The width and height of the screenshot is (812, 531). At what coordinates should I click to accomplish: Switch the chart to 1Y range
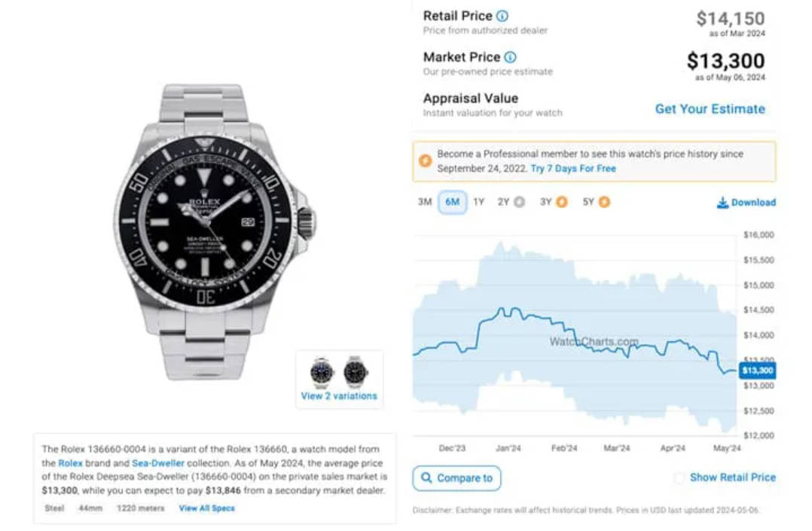pyautogui.click(x=478, y=202)
